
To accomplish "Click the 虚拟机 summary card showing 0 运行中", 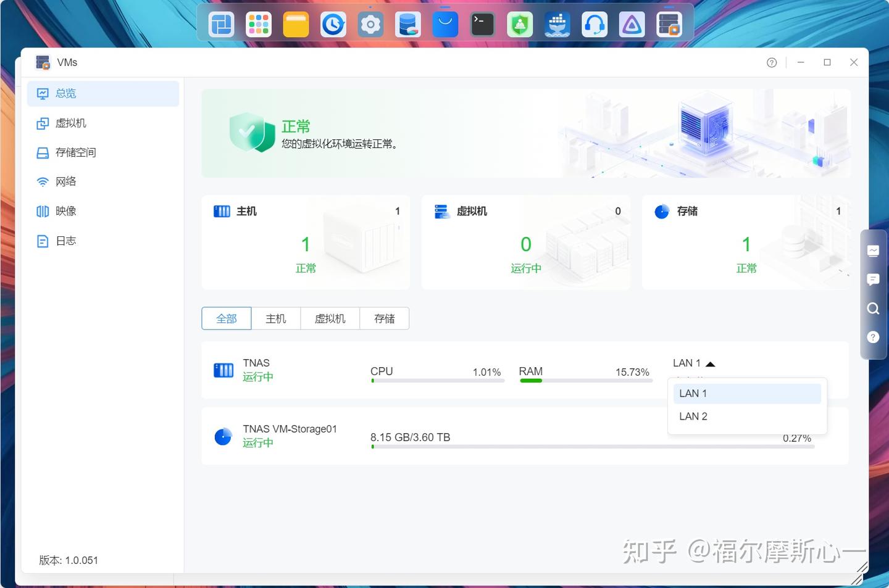I will [526, 242].
